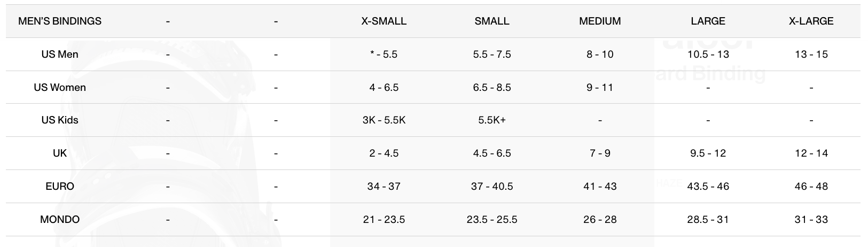868x247 pixels.
Task: Select the US Women row label
Action: [x=60, y=88]
